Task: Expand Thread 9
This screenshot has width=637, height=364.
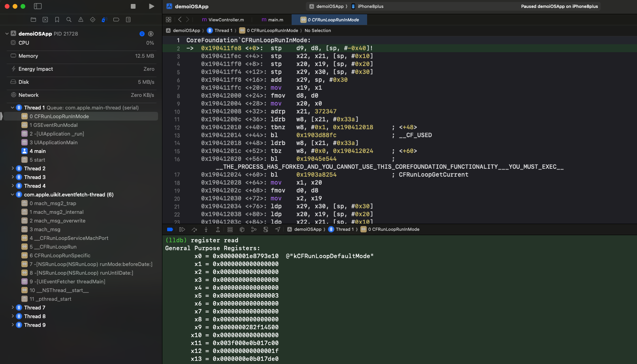Action: coord(12,325)
